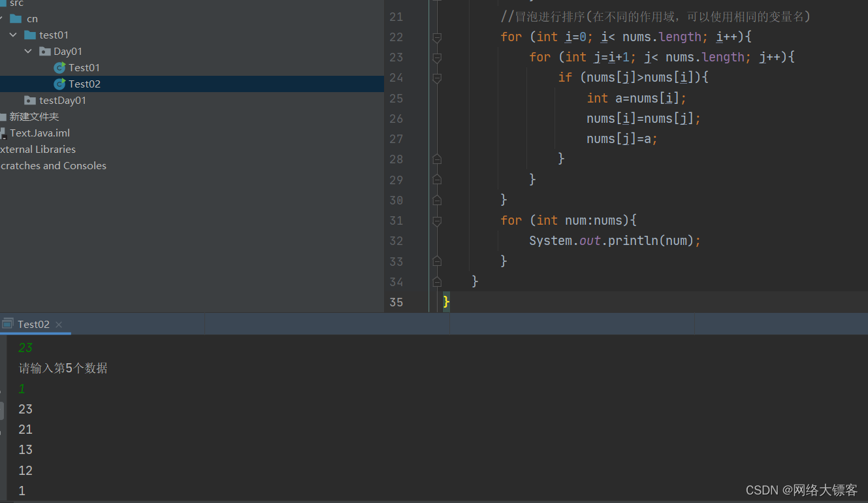The image size is (868, 503).
Task: Click 'System.out.println(num);' statement
Action: point(615,240)
